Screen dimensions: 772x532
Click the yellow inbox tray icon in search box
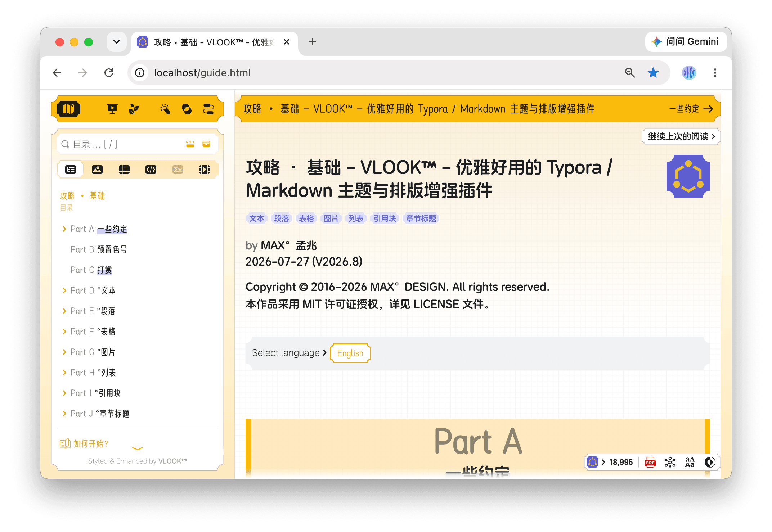206,144
